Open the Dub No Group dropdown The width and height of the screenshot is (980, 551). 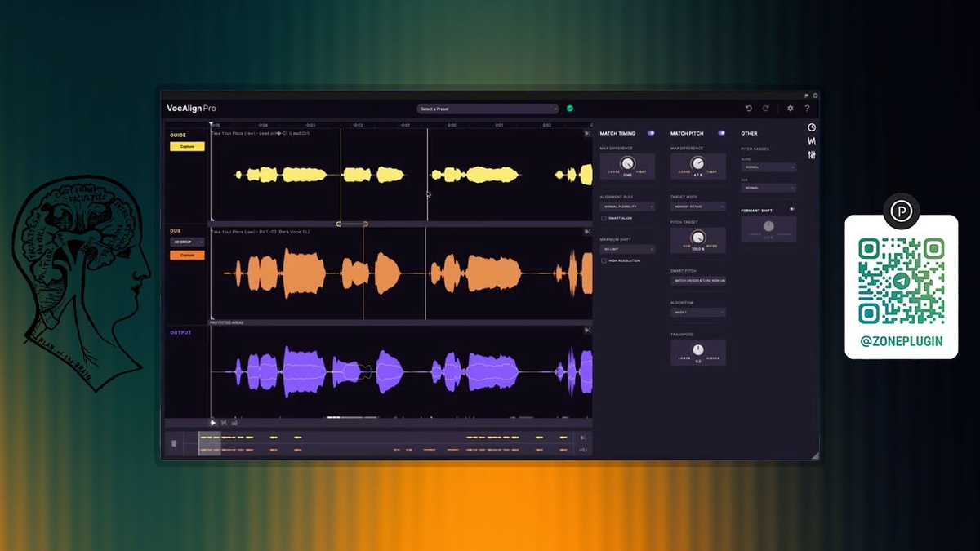click(x=187, y=242)
